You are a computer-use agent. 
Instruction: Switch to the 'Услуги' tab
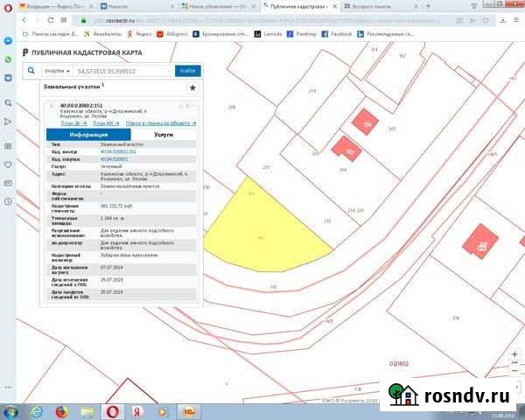(x=164, y=136)
